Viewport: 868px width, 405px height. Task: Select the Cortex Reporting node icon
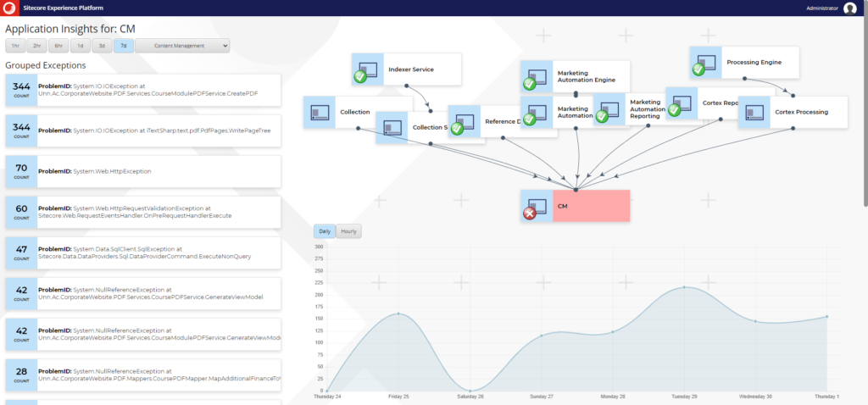[682, 103]
